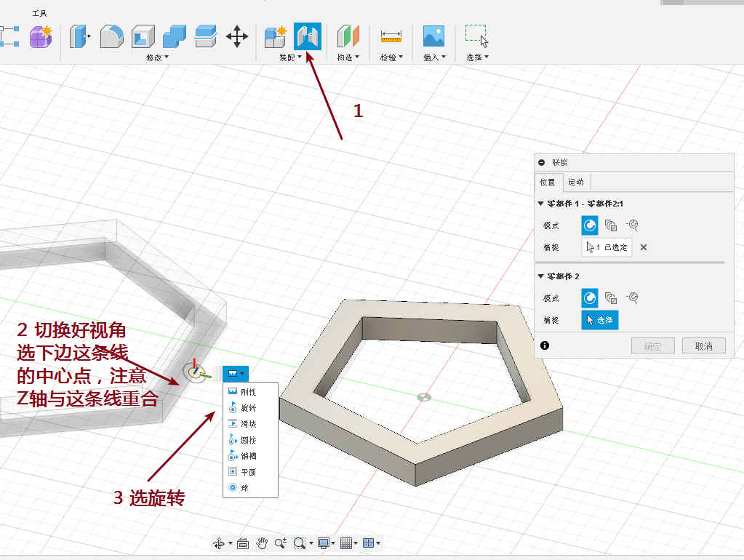Click the Zoom magnifier icon

pos(281,543)
